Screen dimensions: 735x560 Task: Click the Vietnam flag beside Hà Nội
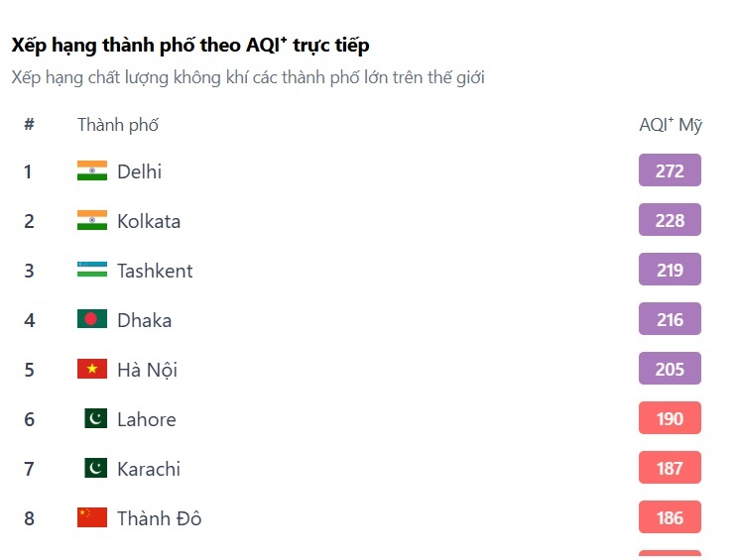tap(92, 369)
